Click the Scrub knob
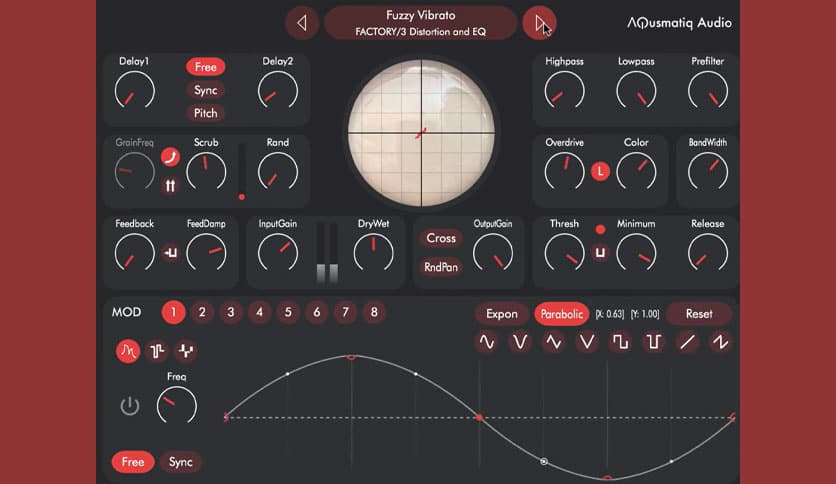This screenshot has width=836, height=484. (x=206, y=172)
